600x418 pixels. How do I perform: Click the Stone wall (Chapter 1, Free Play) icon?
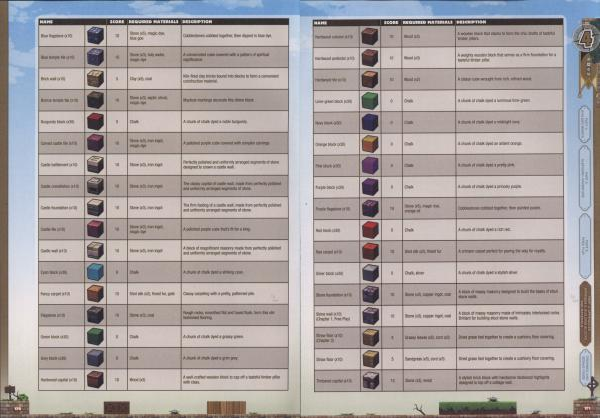[370, 316]
